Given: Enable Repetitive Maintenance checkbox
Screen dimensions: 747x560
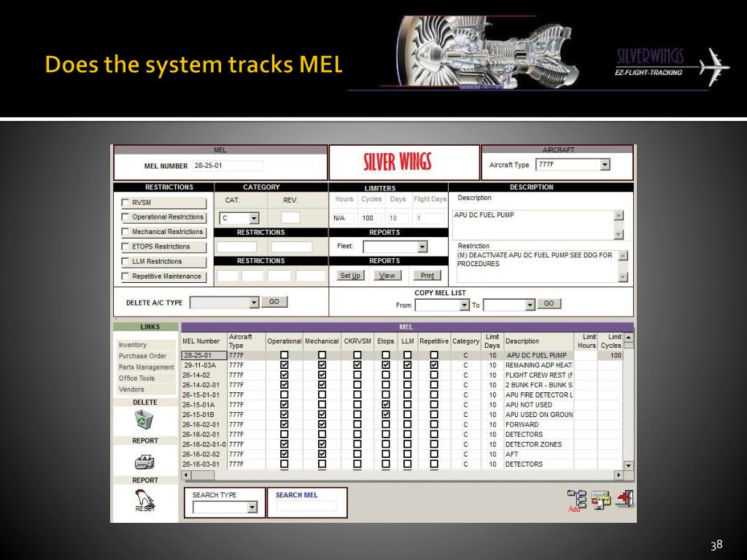Looking at the screenshot, I should tap(125, 276).
